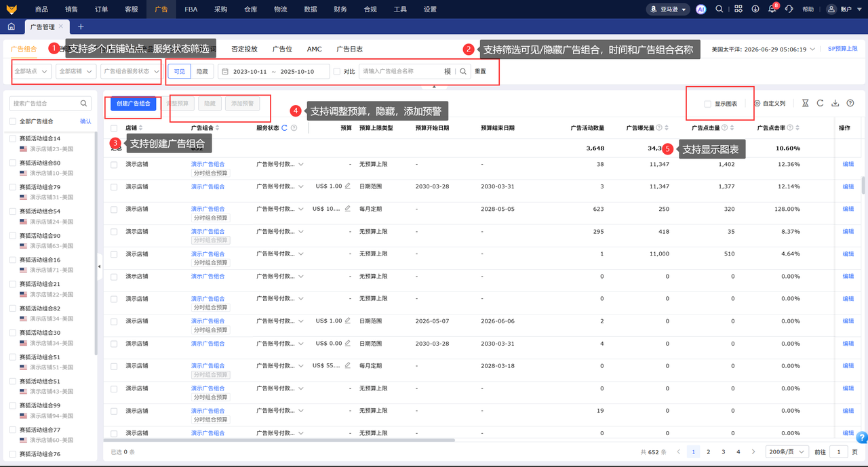This screenshot has width=868, height=467.
Task: Open the 商品 top menu
Action: click(x=41, y=9)
